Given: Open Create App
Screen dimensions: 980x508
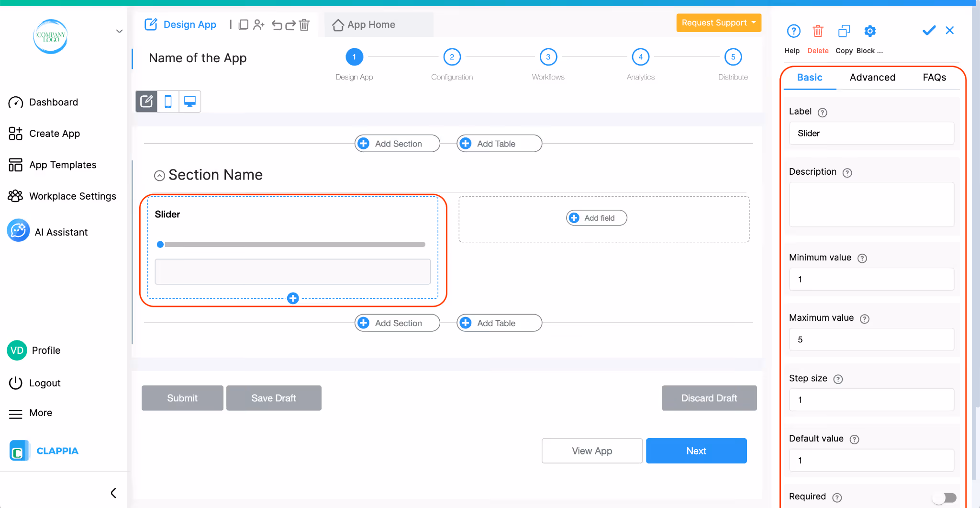Looking at the screenshot, I should [x=44, y=134].
